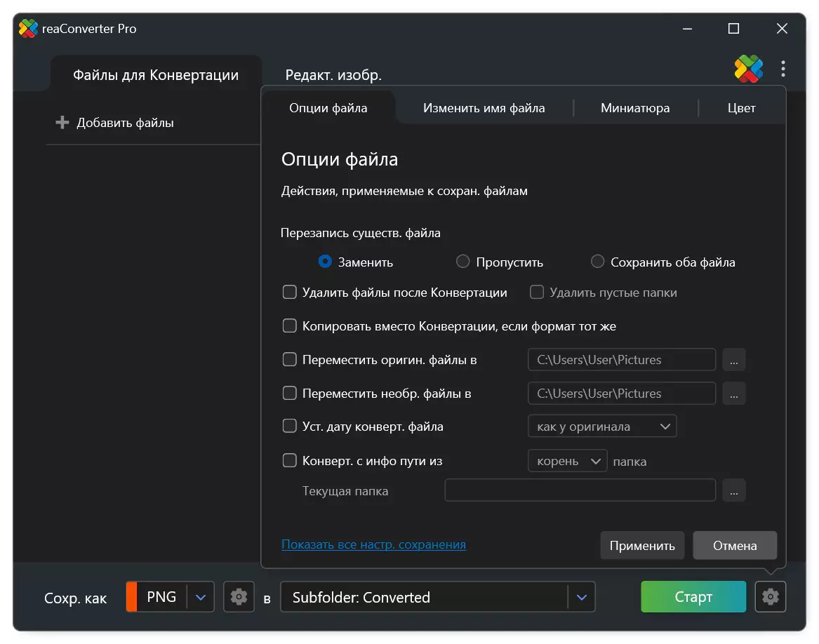Enable Копировать вместо Конвертации checkbox
This screenshot has width=819, height=644.
coord(289,326)
